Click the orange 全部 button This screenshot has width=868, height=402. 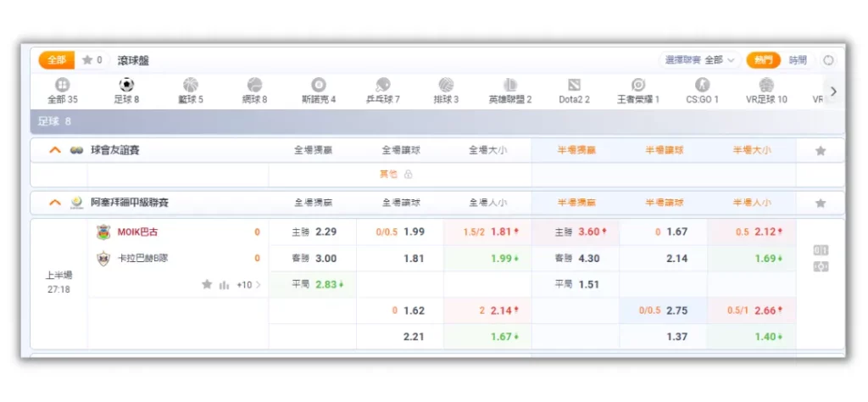[x=56, y=60]
